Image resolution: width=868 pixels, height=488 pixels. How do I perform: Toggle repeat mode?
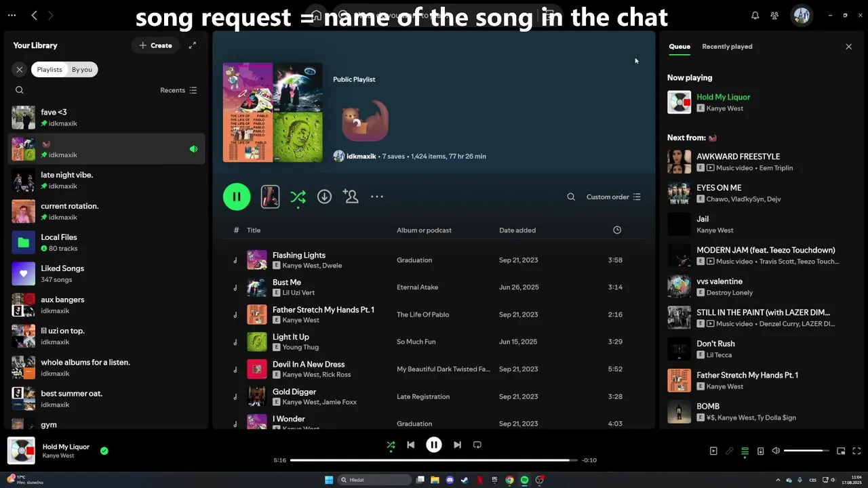[477, 445]
